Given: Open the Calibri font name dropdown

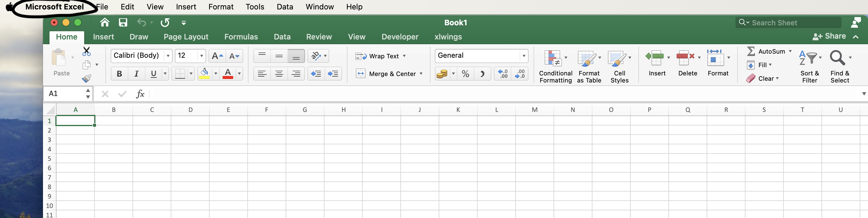Looking at the screenshot, I should coord(168,56).
